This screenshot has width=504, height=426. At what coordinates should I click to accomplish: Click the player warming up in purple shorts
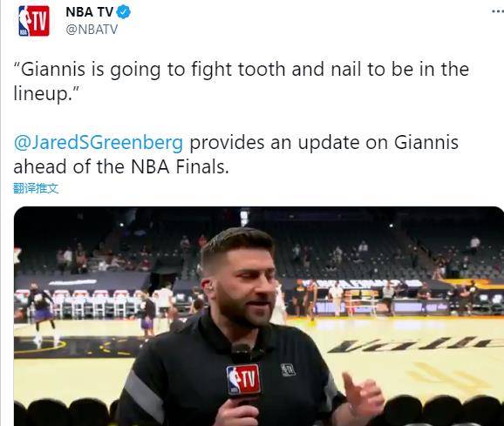pos(42,313)
